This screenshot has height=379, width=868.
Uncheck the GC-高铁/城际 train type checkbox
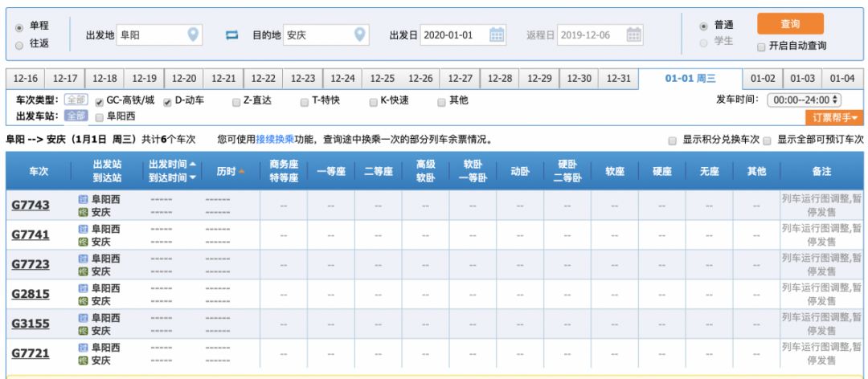[100, 102]
